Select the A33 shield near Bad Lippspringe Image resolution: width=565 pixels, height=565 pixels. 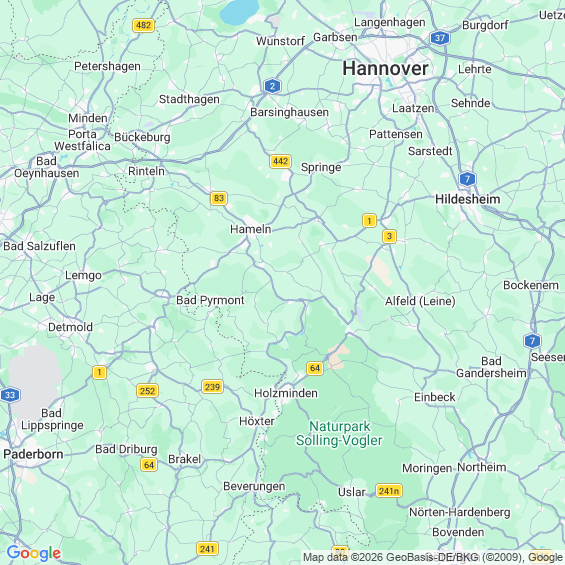[10, 395]
